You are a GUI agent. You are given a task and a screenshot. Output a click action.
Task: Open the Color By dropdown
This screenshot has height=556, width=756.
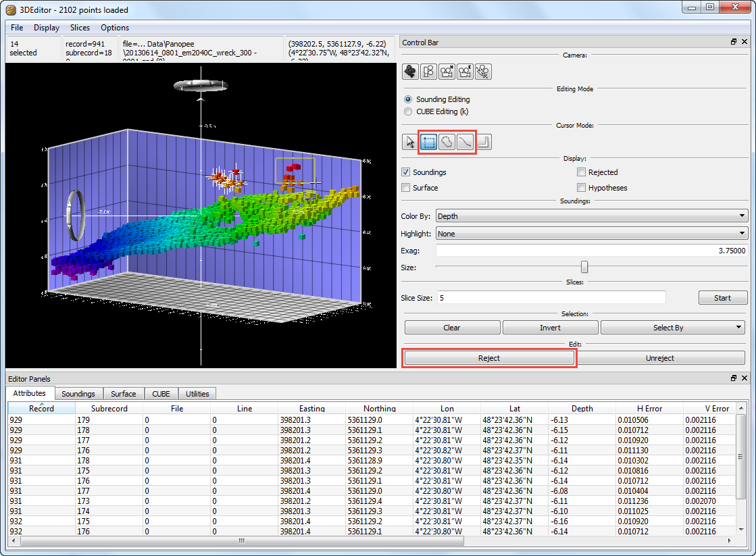pyautogui.click(x=591, y=216)
